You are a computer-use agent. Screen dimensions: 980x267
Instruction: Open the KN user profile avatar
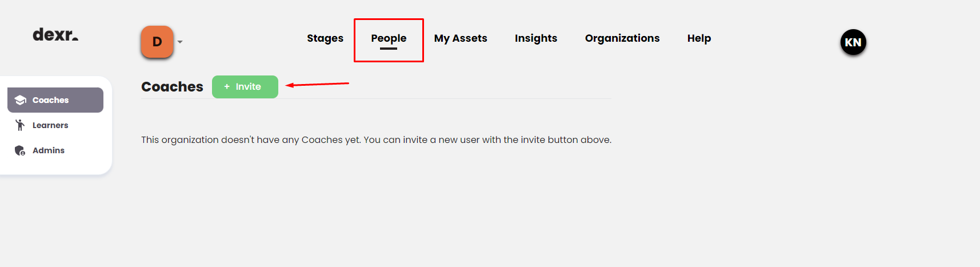tap(853, 42)
